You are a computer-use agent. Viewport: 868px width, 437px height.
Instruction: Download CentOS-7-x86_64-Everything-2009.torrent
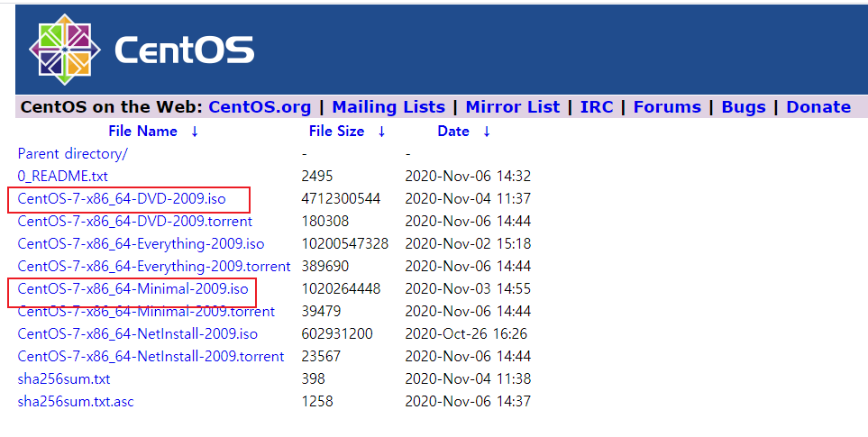[154, 267]
